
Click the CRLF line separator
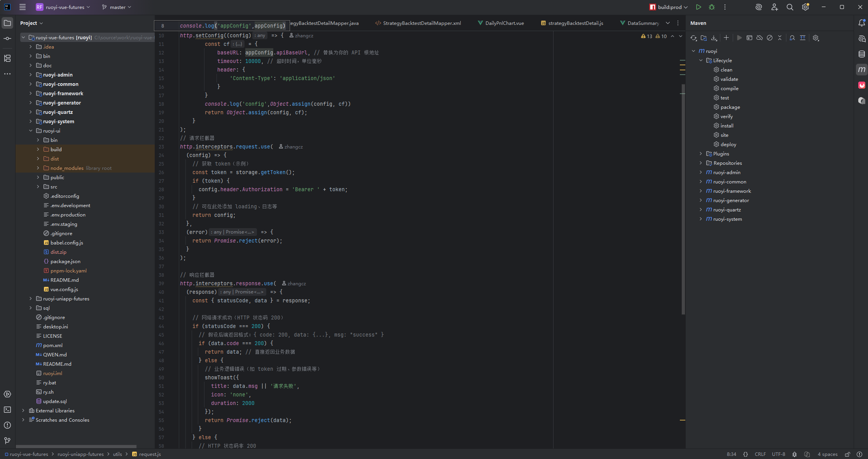(760, 454)
